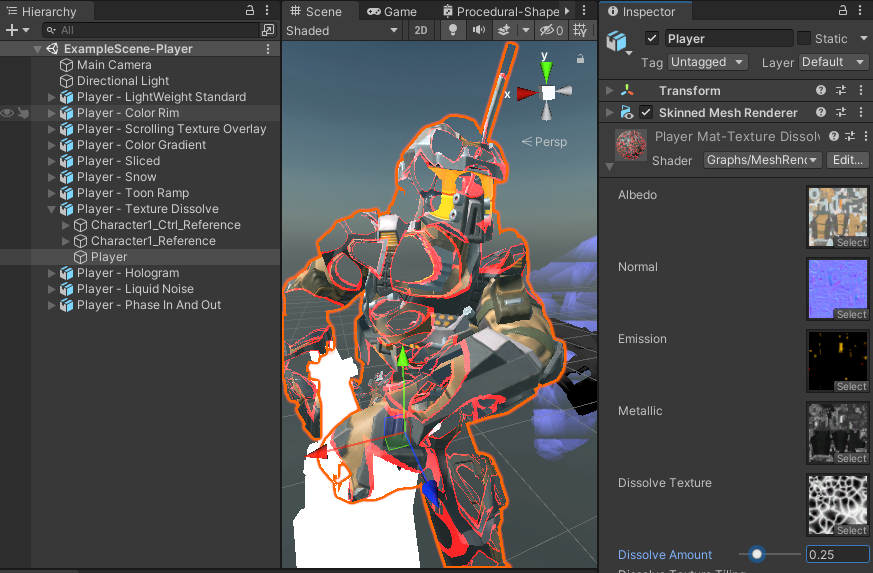Open scene effects dropdown arrow
873x573 pixels.
[526, 30]
